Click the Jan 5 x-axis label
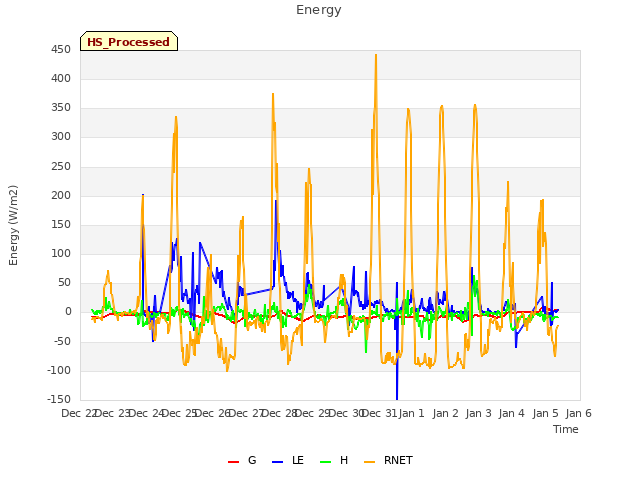 click(x=546, y=413)
